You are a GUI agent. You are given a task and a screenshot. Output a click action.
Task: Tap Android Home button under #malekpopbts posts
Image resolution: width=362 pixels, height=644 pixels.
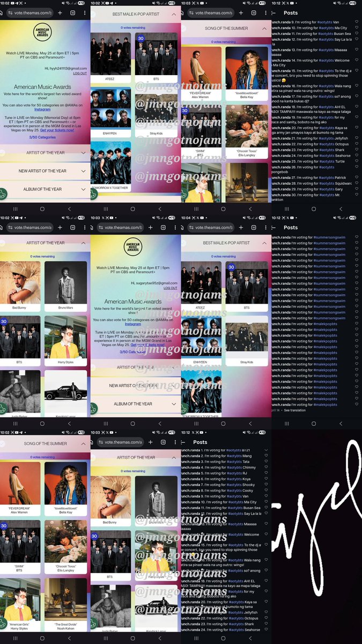coord(314,423)
